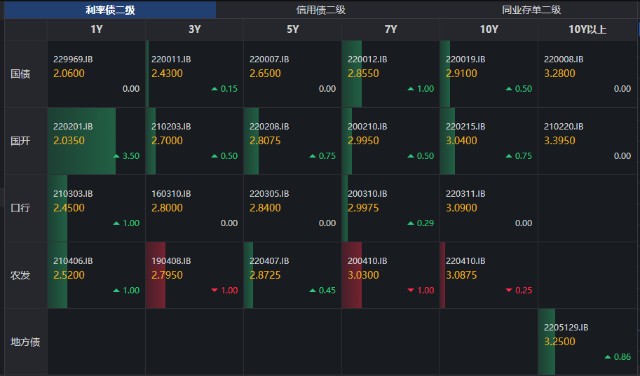Click the red bar in 200410.IB cell

(352, 275)
